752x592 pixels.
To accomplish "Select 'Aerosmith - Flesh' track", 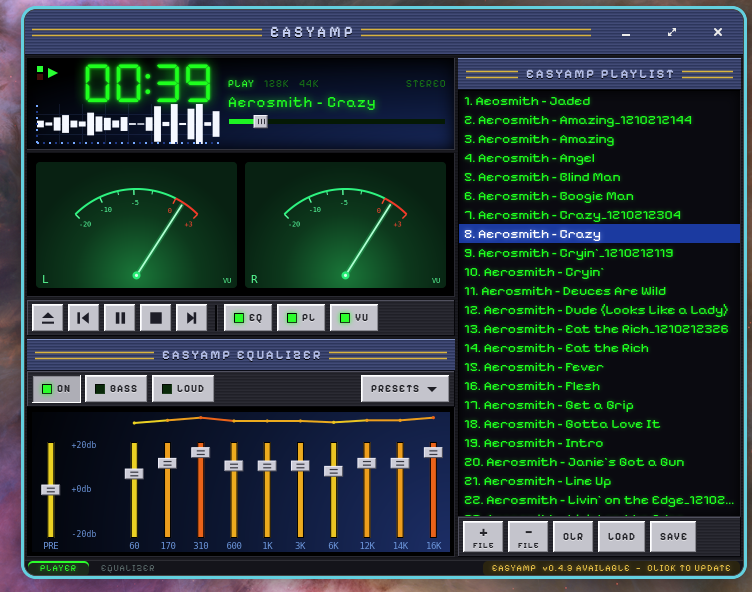I will point(599,386).
